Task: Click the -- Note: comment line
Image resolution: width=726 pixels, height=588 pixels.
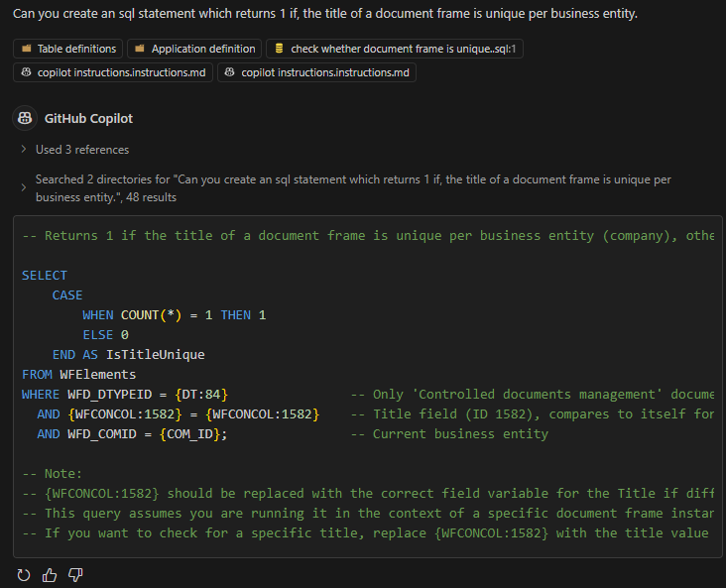Action: click(52, 474)
